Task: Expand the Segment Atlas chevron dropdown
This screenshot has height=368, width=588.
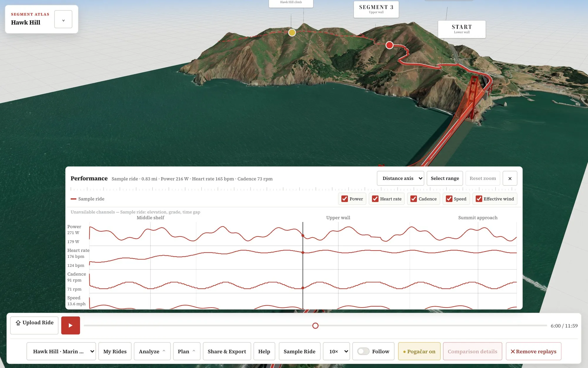Action: (63, 19)
